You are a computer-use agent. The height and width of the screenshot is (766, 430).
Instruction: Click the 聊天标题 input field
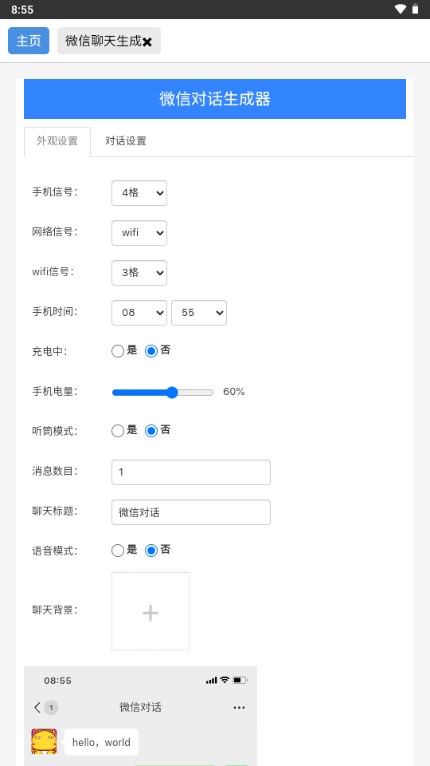[x=191, y=512]
